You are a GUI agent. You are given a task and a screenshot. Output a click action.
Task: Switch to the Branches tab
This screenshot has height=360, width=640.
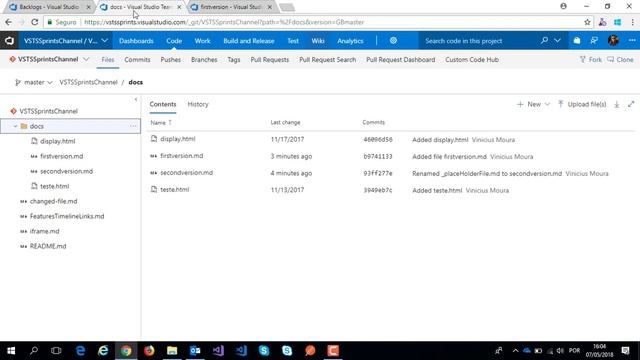click(x=204, y=60)
